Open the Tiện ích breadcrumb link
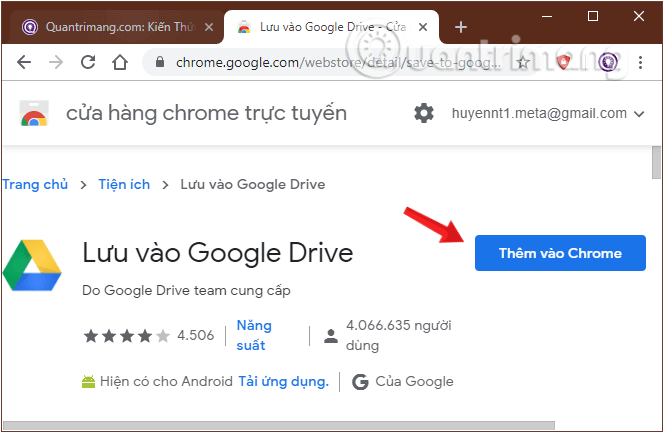 pyautogui.click(x=124, y=185)
